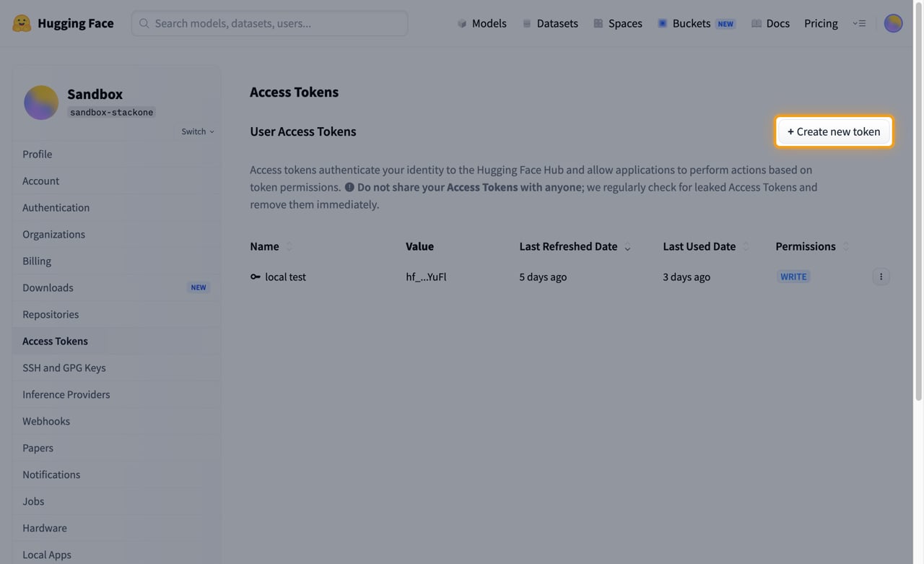This screenshot has width=924, height=564.
Task: Expand the more navigation menu icon
Action: [x=859, y=23]
